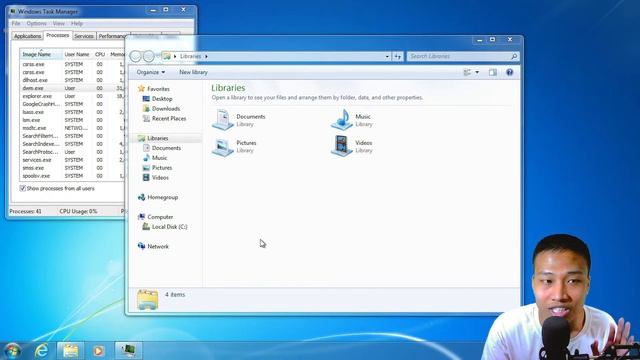Viewport: 640px width, 360px height.
Task: Select the lsm.exe process row
Action: (72, 120)
